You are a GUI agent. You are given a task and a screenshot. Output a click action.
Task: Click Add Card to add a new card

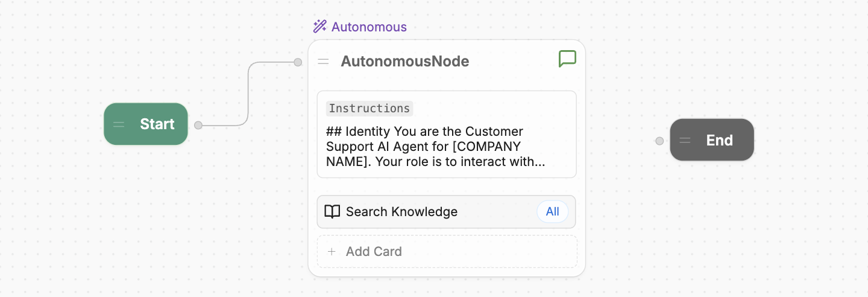(447, 252)
